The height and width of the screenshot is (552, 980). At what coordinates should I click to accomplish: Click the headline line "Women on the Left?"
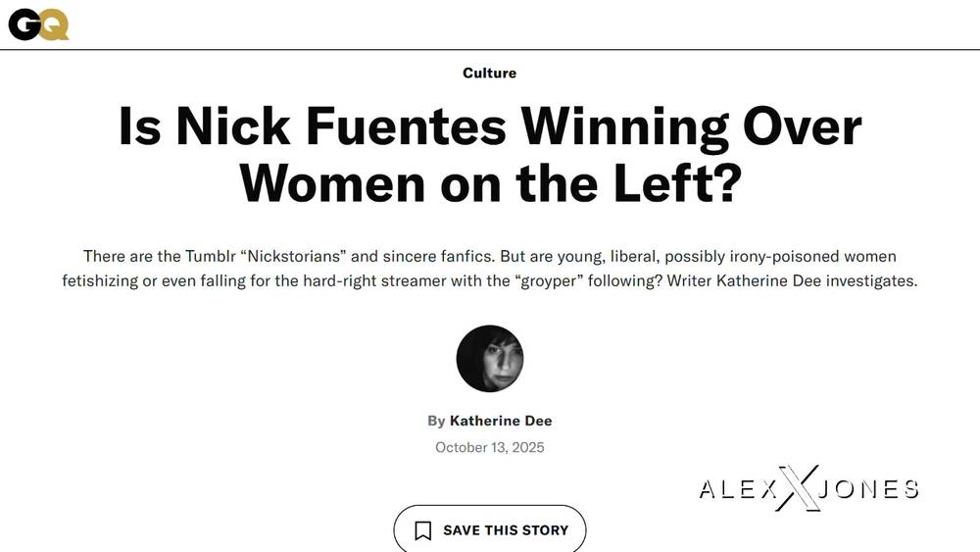(x=490, y=182)
